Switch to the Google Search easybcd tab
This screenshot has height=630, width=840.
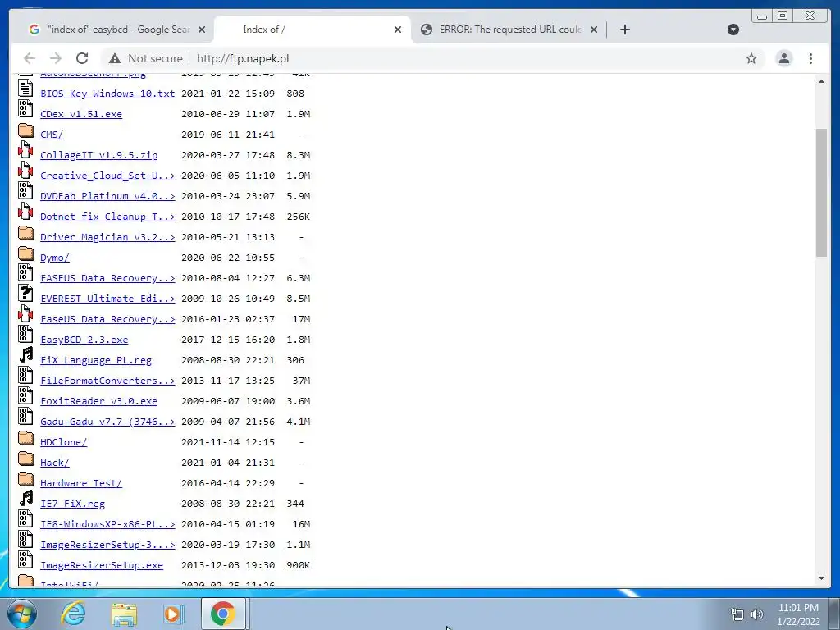tap(117, 30)
